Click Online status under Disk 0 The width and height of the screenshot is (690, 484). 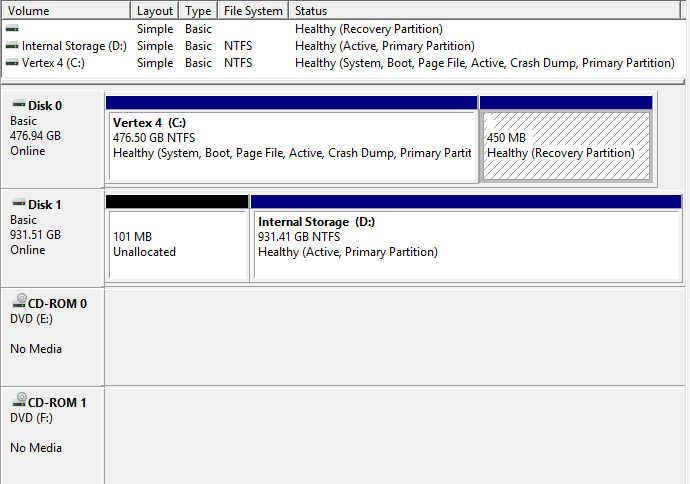pos(28,151)
